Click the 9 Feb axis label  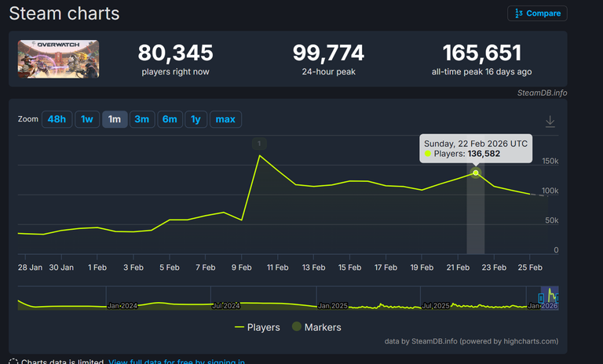pyautogui.click(x=242, y=268)
